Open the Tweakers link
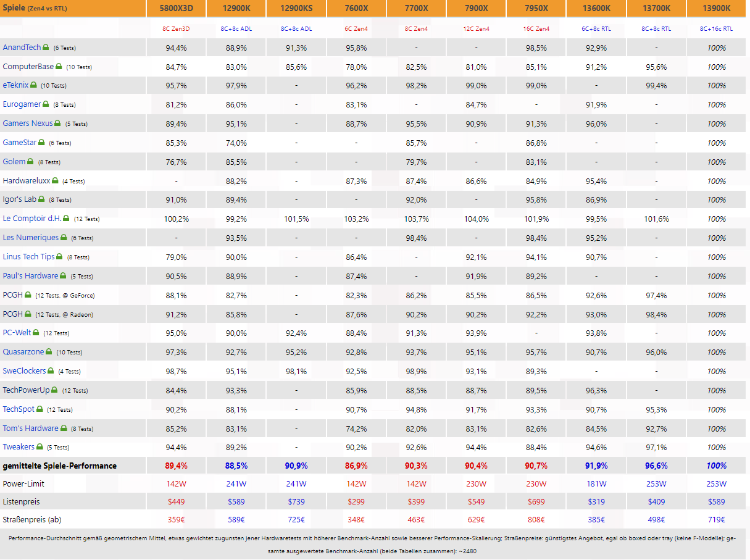The image size is (750, 560). click(19, 447)
